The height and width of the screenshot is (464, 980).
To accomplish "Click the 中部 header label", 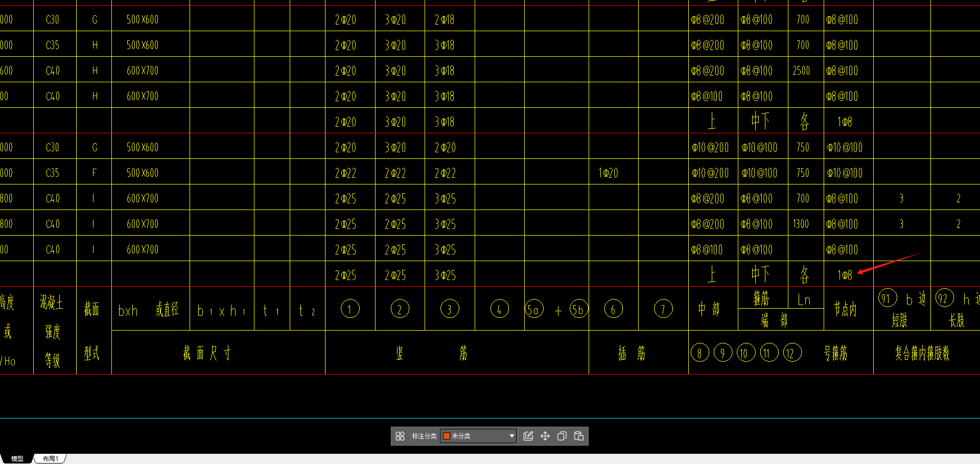I will click(x=709, y=309).
